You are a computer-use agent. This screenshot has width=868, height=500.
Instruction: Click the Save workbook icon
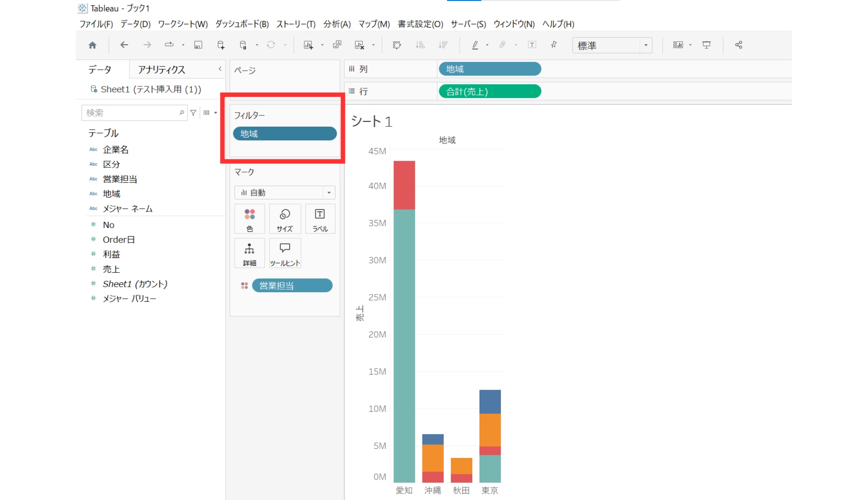[x=198, y=45]
